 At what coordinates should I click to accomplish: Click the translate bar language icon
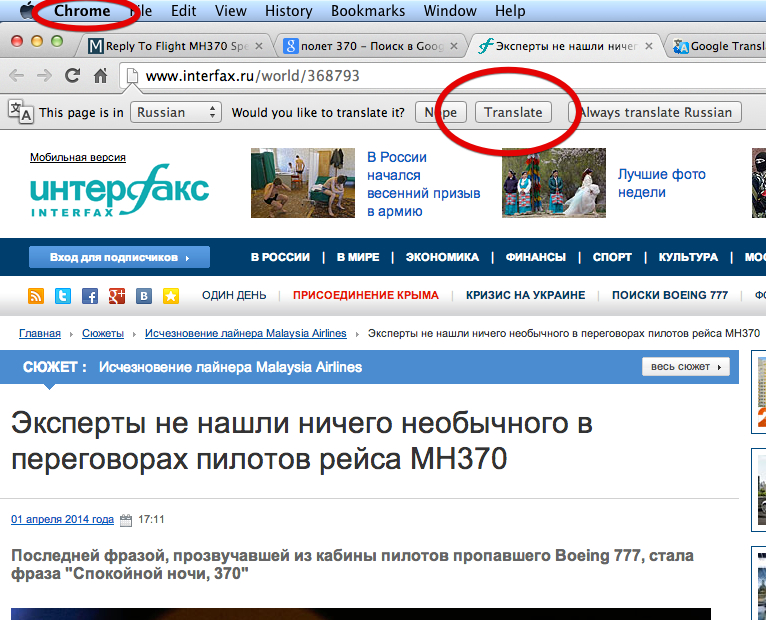click(x=21, y=111)
